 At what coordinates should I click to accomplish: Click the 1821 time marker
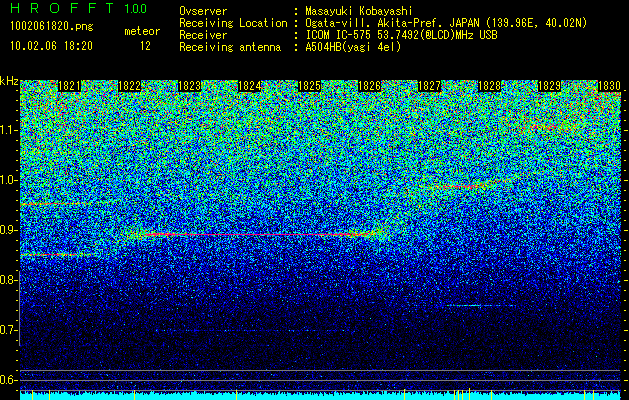69,86
